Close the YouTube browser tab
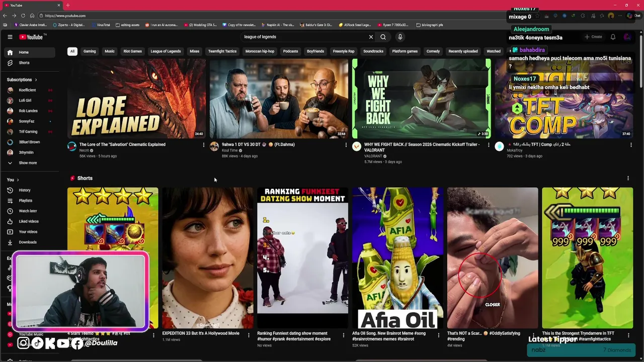This screenshot has height=362, width=644. coord(59,5)
